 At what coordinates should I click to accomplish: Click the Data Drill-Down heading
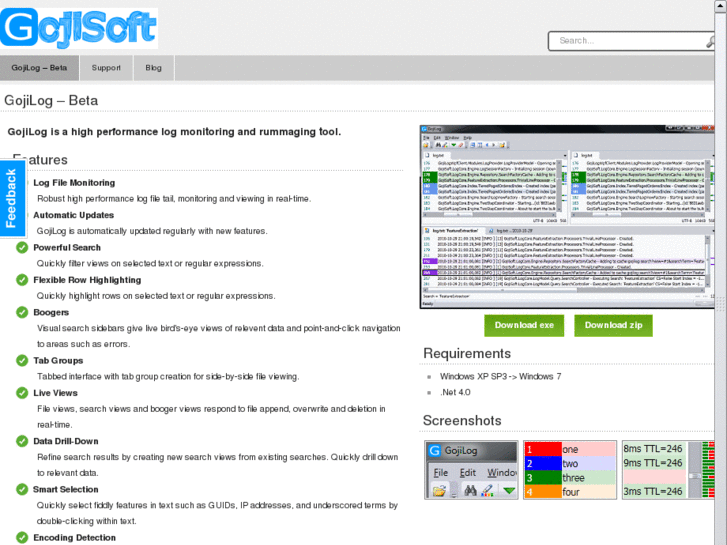click(65, 442)
